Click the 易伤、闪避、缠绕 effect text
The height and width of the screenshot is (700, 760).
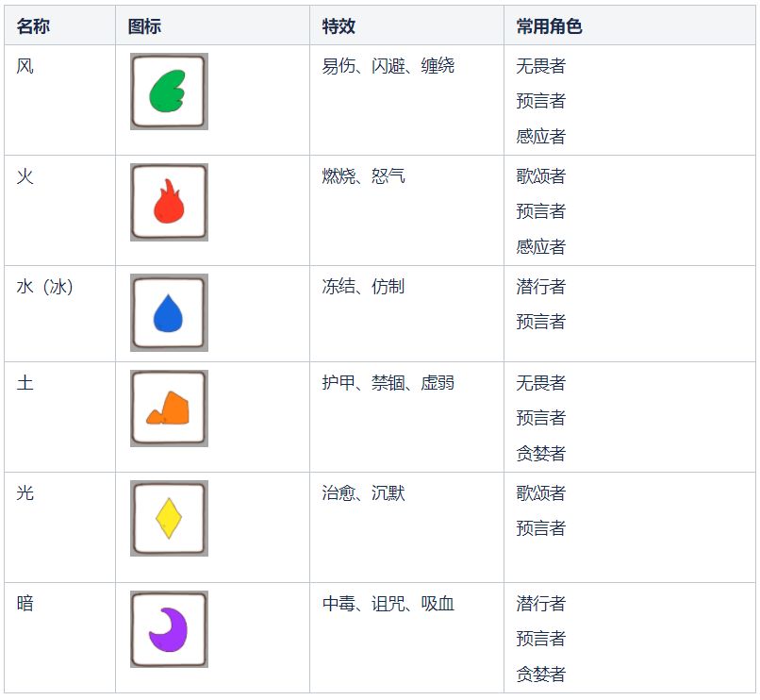(x=388, y=66)
